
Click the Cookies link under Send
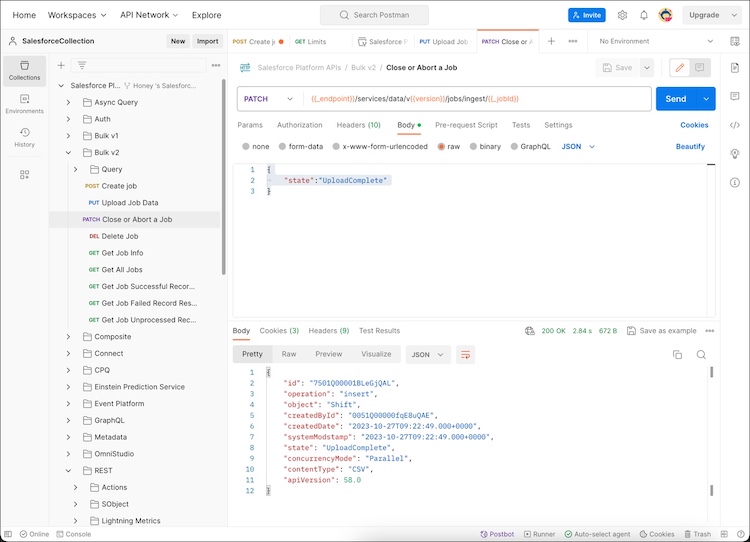[x=694, y=125]
